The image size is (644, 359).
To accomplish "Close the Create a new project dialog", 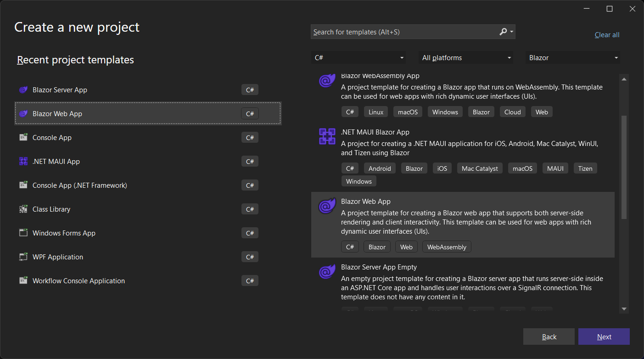I will 632,9.
